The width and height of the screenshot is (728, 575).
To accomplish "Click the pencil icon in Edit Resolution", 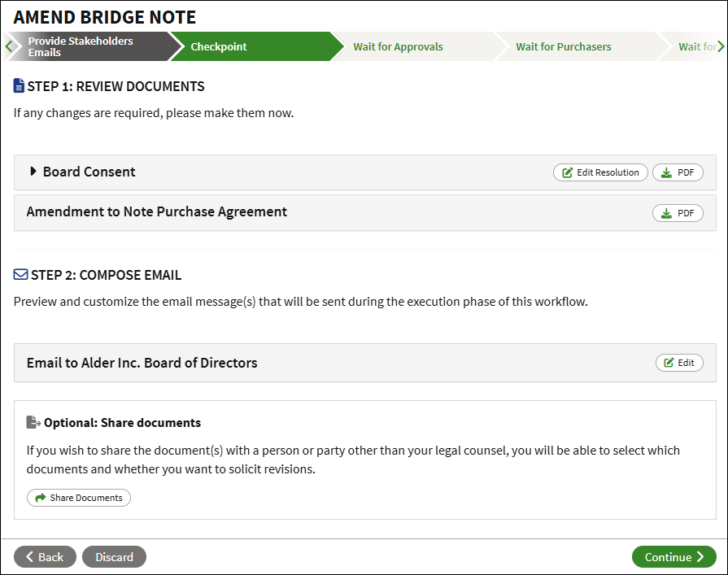I will click(568, 172).
